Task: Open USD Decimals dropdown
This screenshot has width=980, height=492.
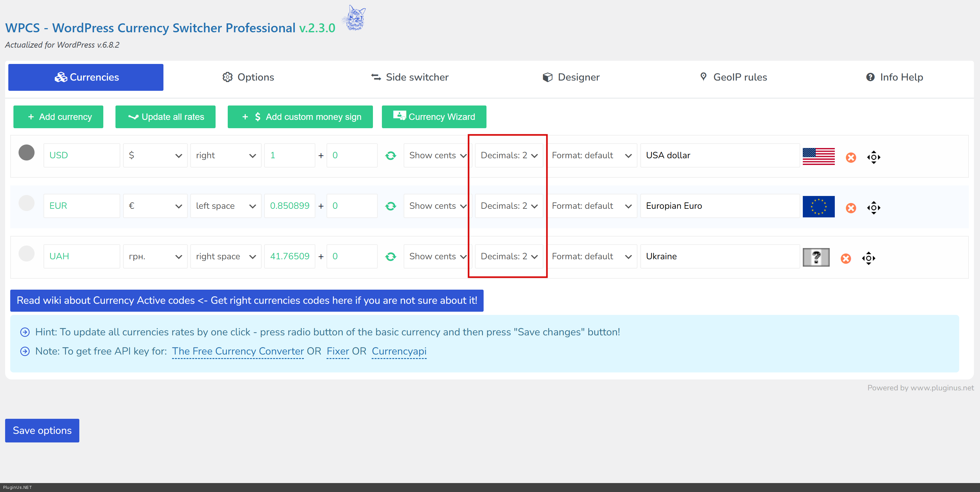Action: [x=509, y=155]
